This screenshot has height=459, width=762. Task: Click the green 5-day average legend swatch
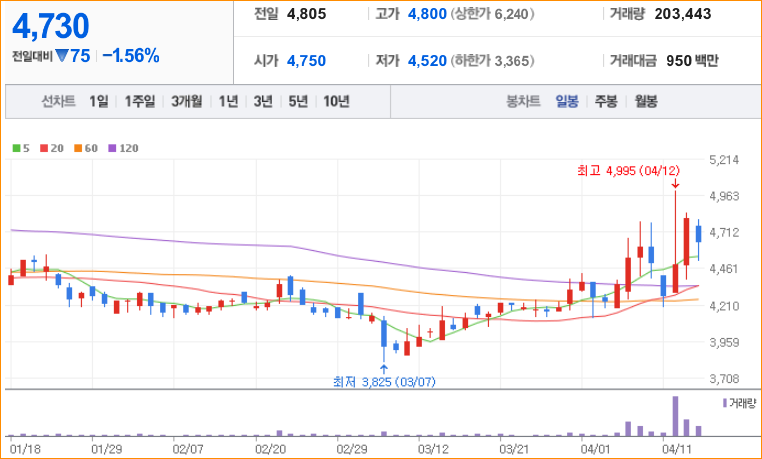(17, 148)
